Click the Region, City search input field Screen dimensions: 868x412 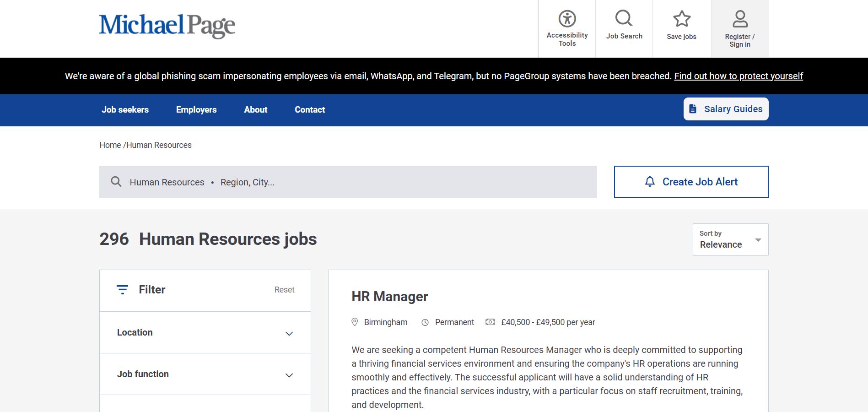pos(247,182)
